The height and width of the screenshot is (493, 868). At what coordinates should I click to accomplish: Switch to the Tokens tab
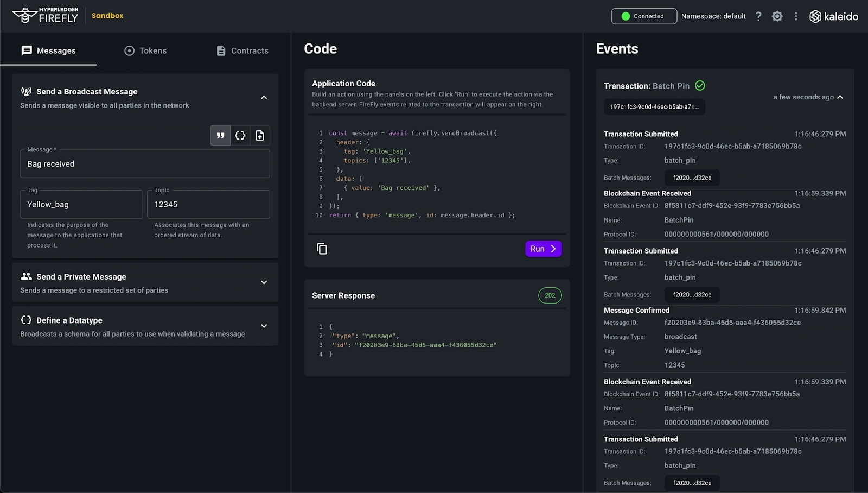click(145, 50)
